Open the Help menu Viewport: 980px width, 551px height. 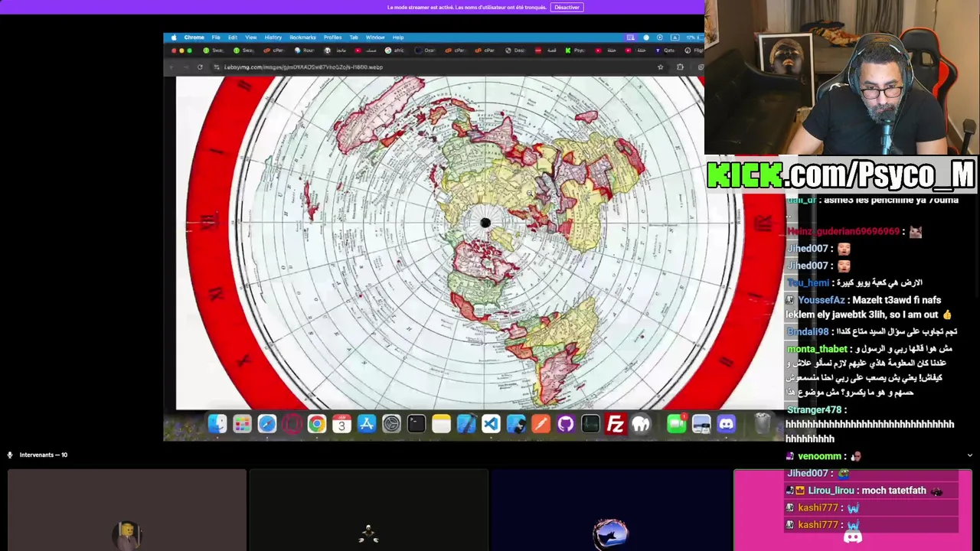398,37
